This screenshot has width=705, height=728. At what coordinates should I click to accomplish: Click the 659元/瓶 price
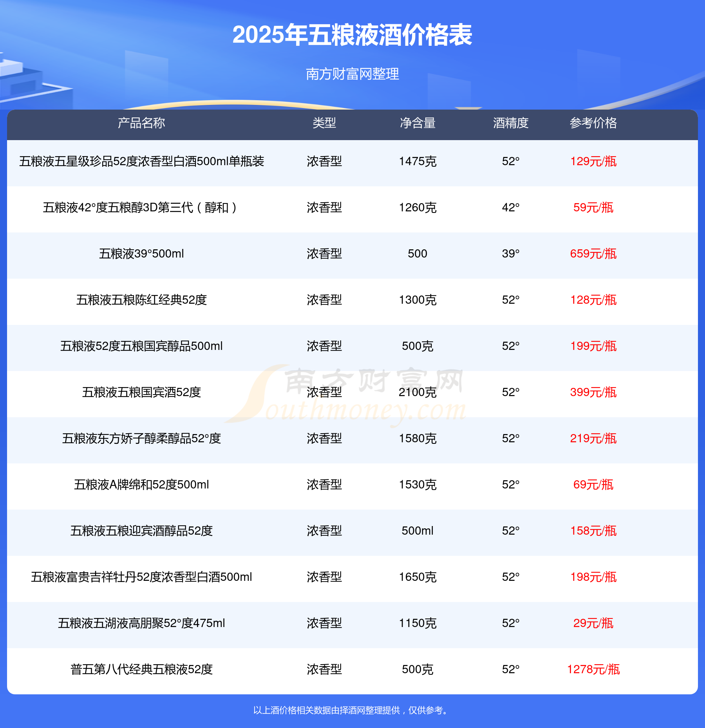pyautogui.click(x=593, y=254)
